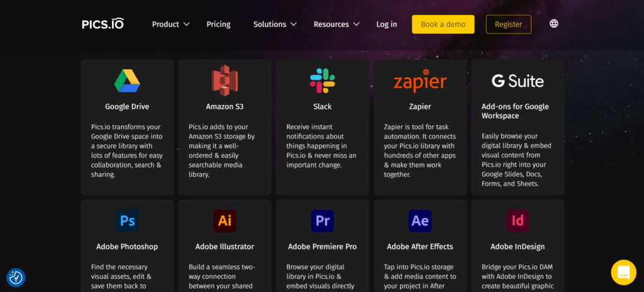Click the Amazon S3 description text

click(222, 150)
